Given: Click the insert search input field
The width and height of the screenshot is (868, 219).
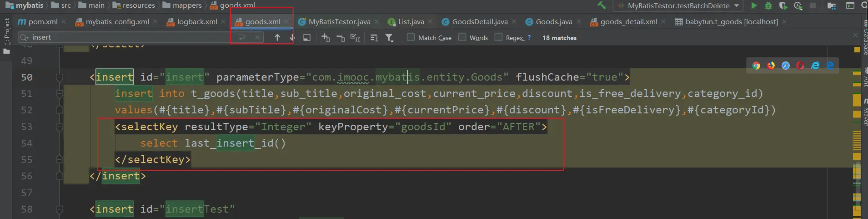Looking at the screenshot, I should [127, 37].
